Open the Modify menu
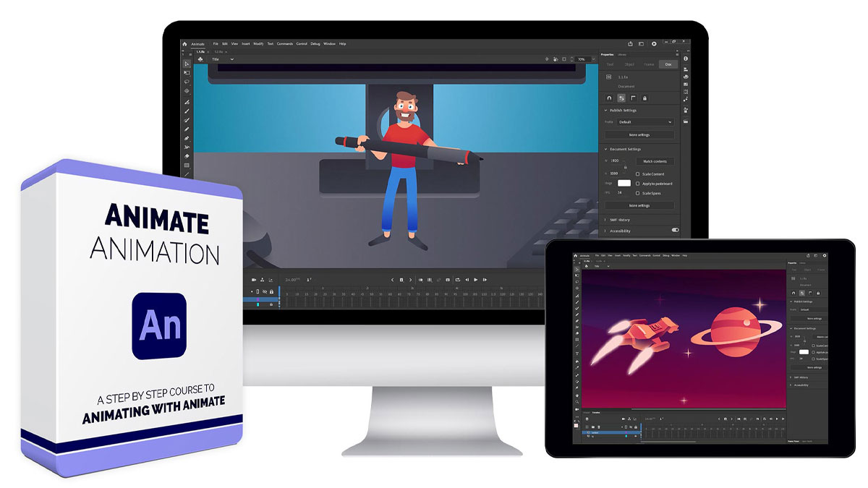868x488 pixels. click(259, 43)
